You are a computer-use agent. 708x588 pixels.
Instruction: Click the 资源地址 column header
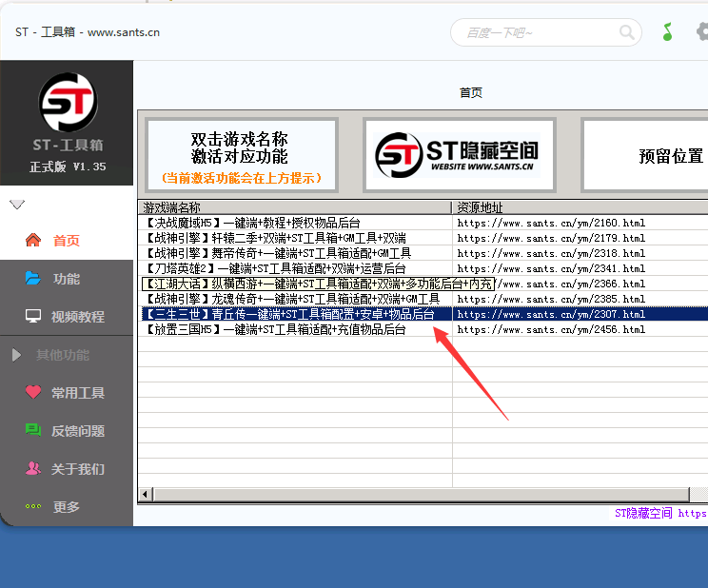pyautogui.click(x=580, y=207)
